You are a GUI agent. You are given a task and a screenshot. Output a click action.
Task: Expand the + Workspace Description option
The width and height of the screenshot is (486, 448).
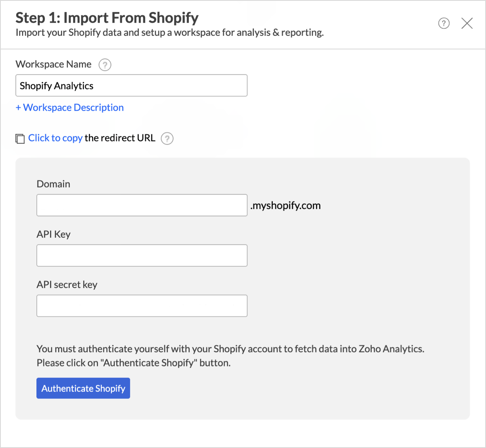(x=69, y=108)
